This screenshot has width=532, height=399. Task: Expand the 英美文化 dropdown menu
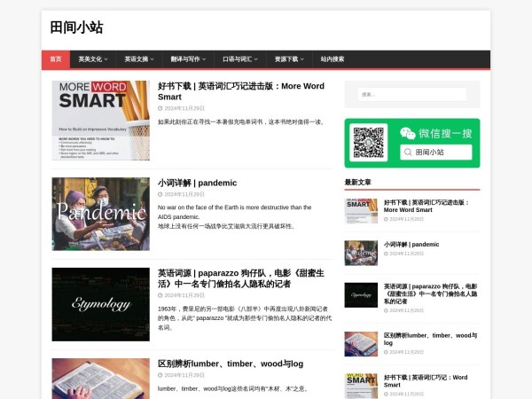(92, 59)
